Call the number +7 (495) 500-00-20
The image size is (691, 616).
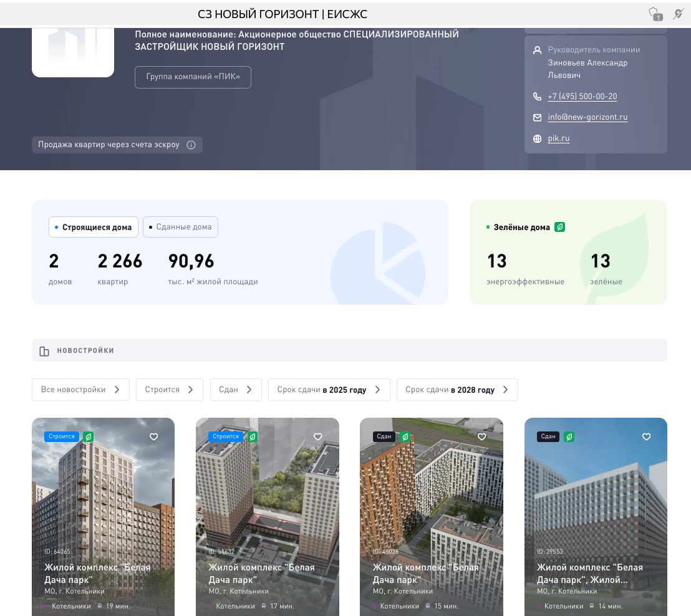[582, 97]
